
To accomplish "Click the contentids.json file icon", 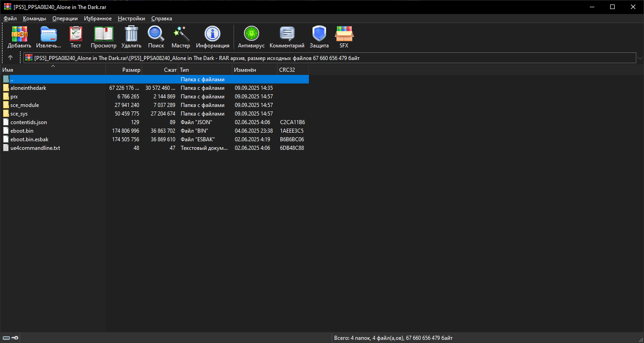I will point(6,122).
